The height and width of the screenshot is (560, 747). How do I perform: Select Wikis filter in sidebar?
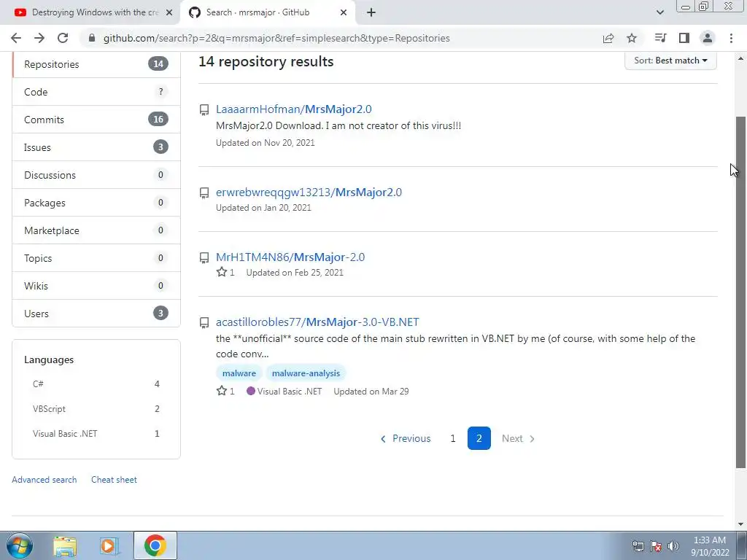[x=96, y=286]
